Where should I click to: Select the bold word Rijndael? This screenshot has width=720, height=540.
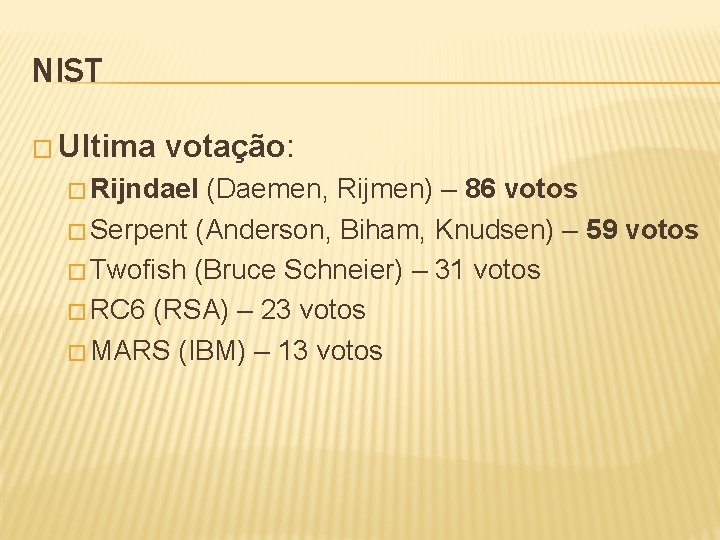[x=147, y=189]
